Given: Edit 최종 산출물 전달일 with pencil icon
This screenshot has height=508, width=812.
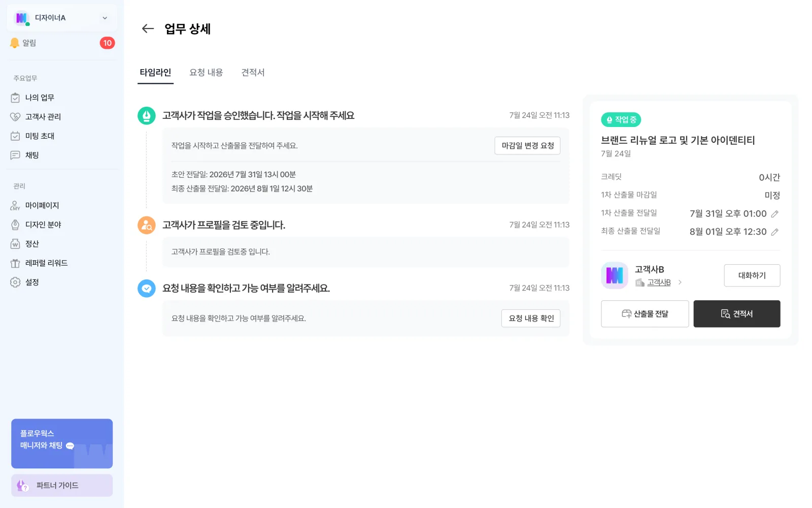Looking at the screenshot, I should (x=774, y=232).
